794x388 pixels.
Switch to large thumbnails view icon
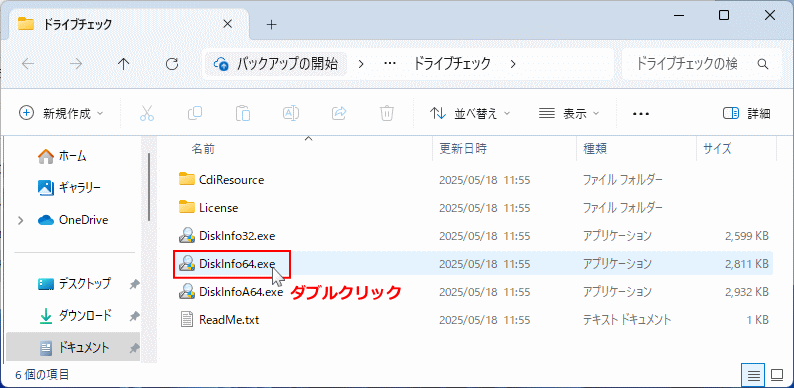(x=777, y=375)
